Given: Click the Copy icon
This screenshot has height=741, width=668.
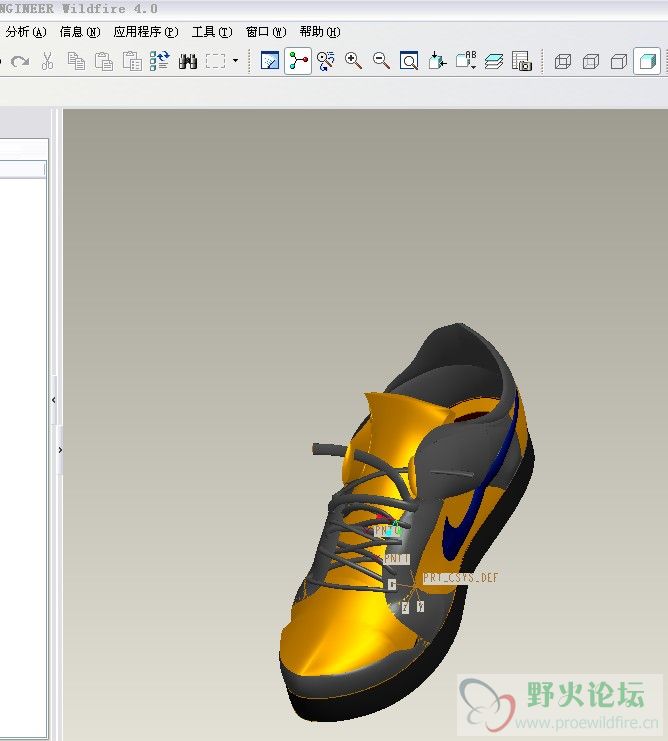Looking at the screenshot, I should [76, 61].
